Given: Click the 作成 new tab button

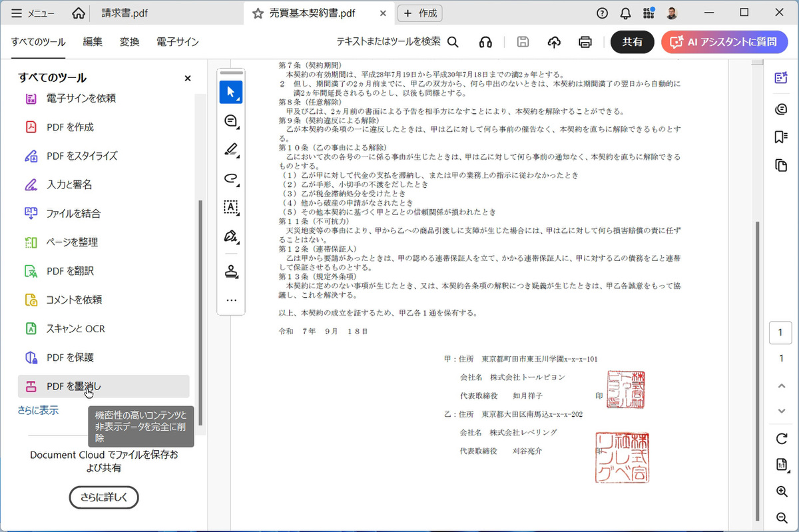Looking at the screenshot, I should (420, 13).
